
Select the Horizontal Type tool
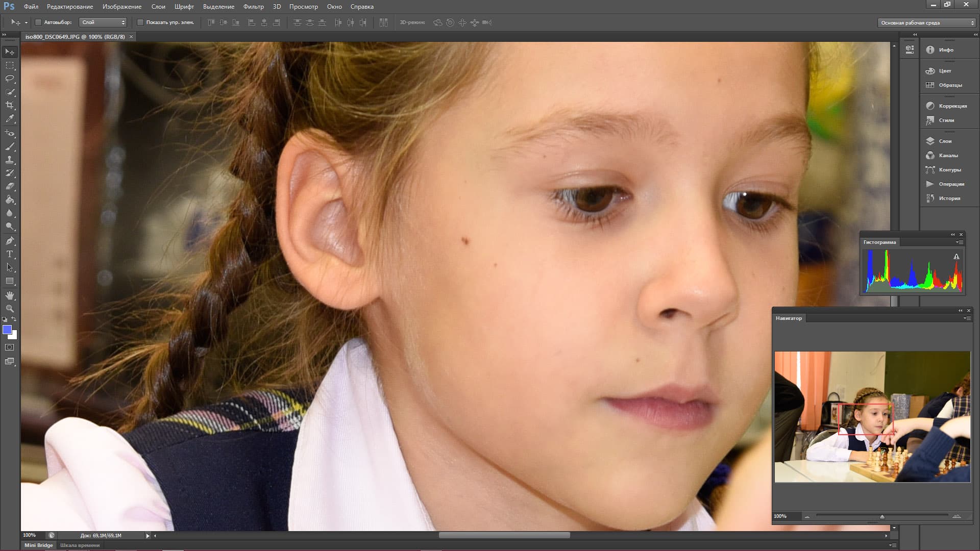pos(10,254)
